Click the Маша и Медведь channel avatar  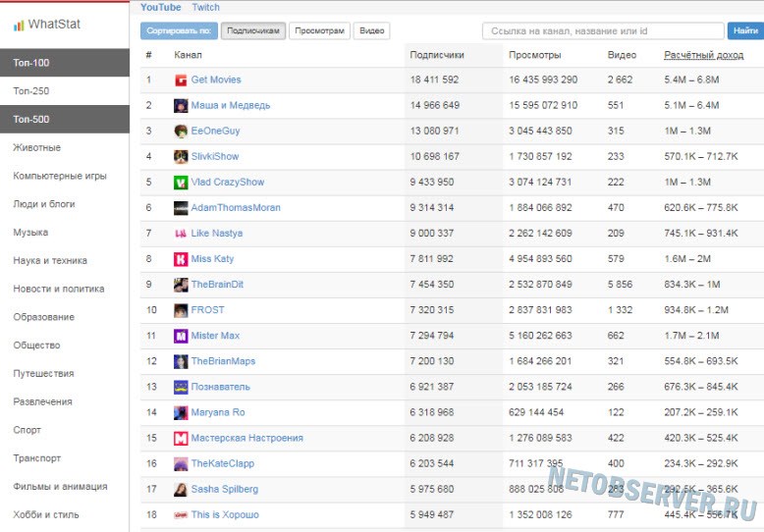181,106
